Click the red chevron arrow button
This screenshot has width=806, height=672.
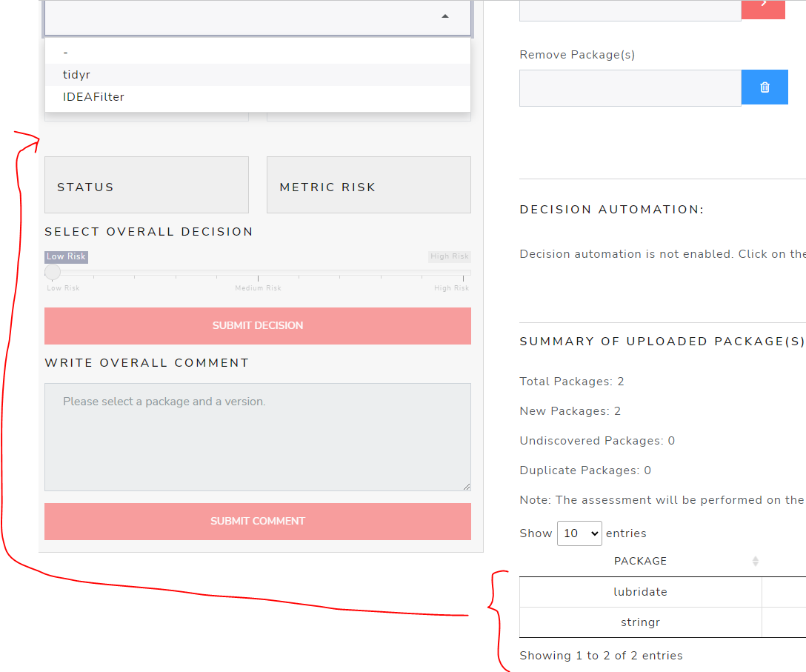pyautogui.click(x=763, y=10)
